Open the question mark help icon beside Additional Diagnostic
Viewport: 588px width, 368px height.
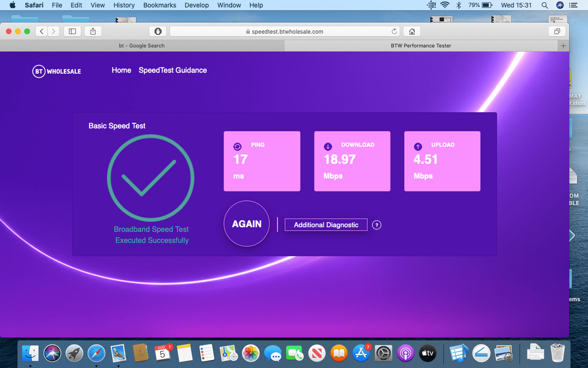tap(376, 225)
